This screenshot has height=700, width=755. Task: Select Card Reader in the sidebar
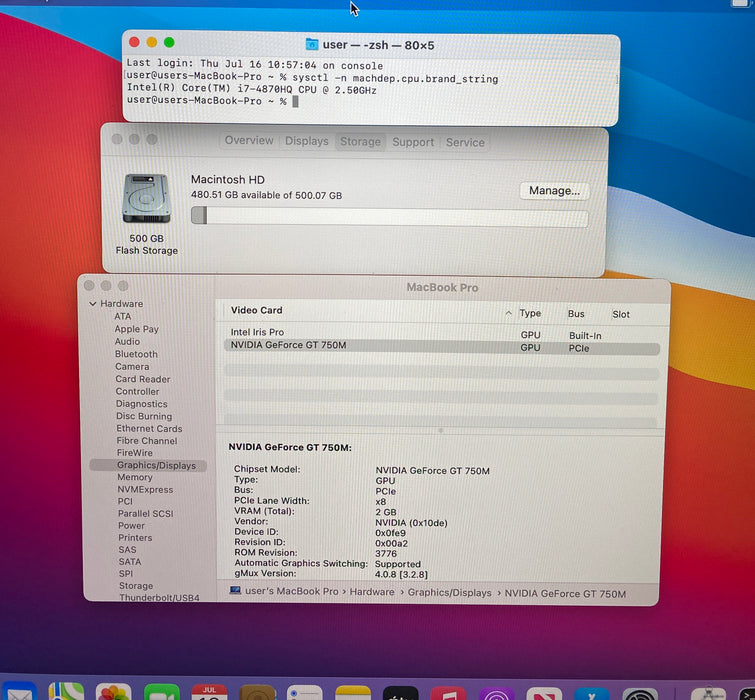143,379
